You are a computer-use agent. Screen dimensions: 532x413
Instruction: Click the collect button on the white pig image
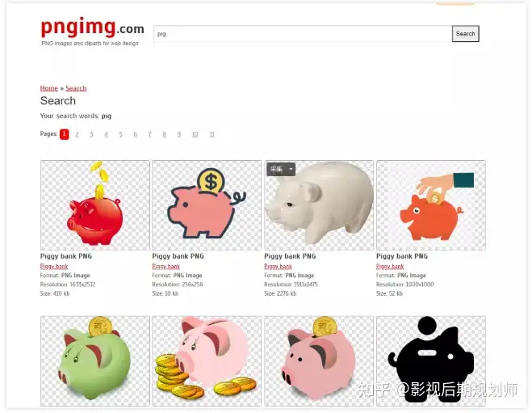tap(277, 169)
